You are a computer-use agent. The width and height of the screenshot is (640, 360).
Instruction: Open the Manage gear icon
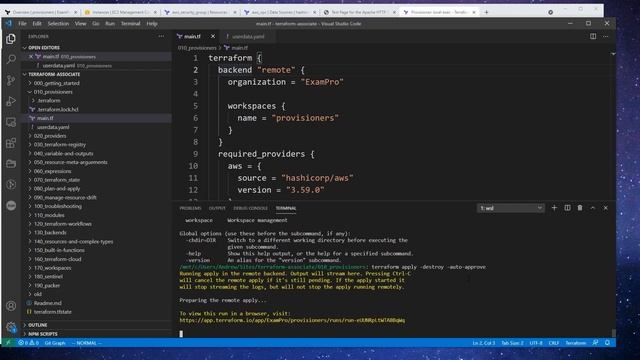pos(11,327)
